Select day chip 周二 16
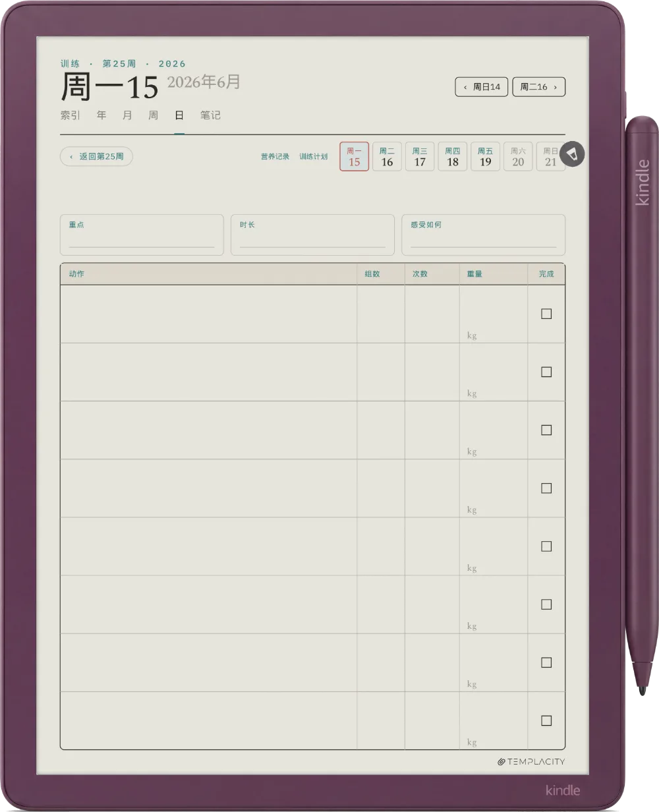This screenshot has height=812, width=659. coord(387,157)
